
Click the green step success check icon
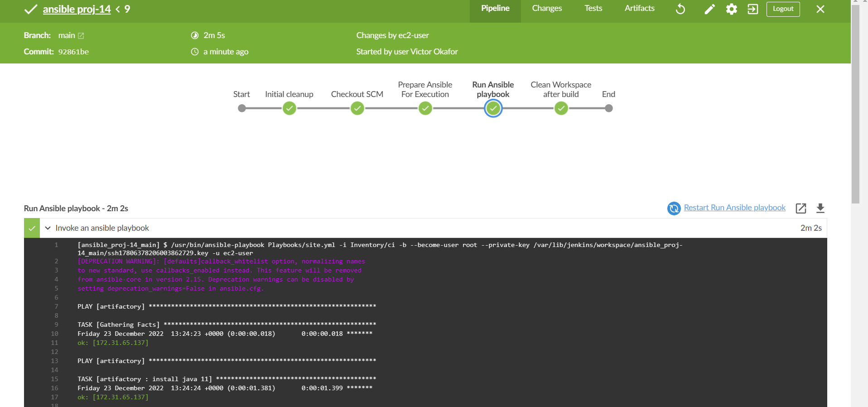tap(32, 228)
